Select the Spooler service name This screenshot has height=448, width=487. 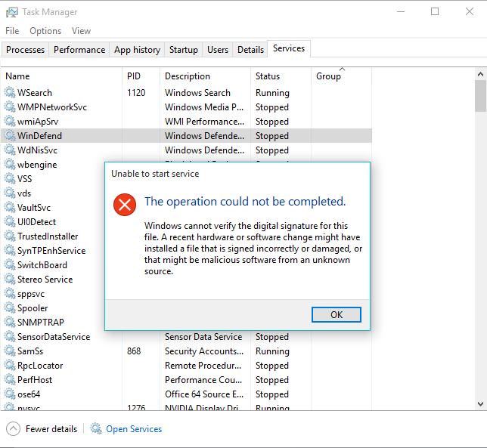(33, 308)
